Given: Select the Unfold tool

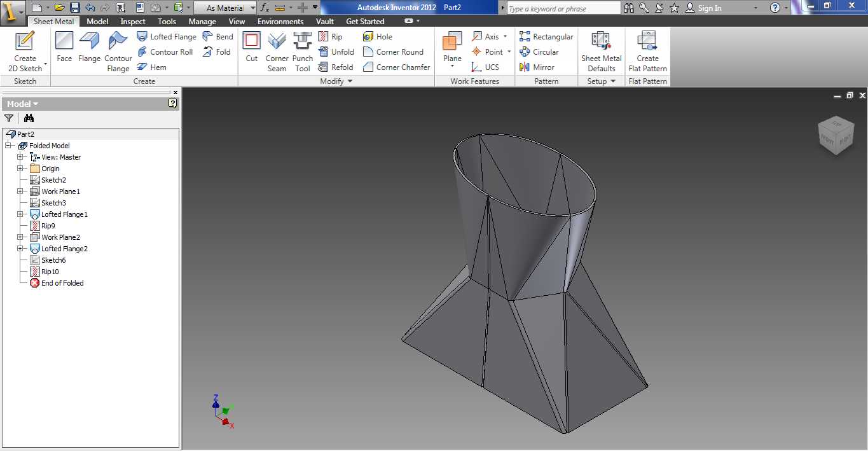Looking at the screenshot, I should [x=336, y=52].
